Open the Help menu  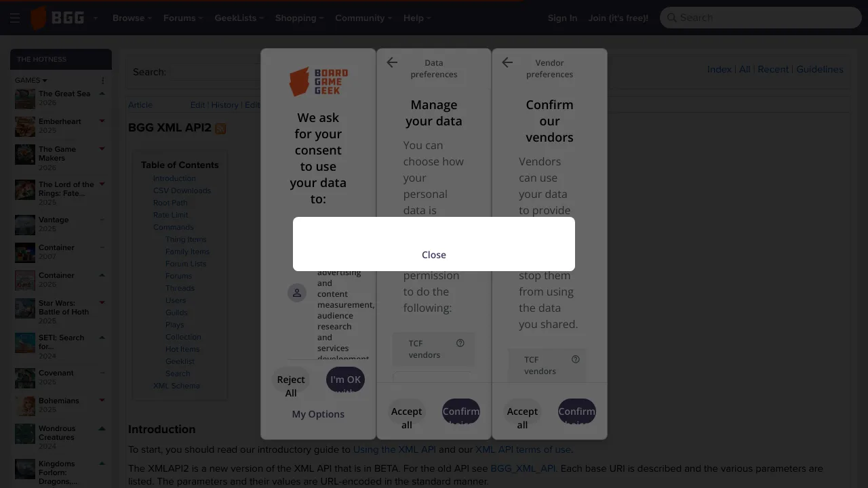tap(417, 18)
